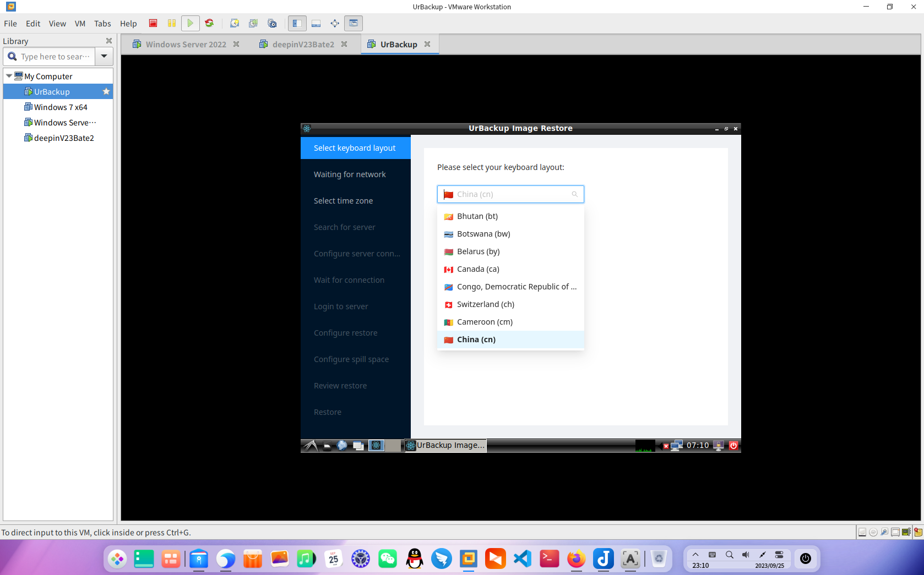Open the Help menu
The height and width of the screenshot is (575, 924).
click(x=128, y=24)
